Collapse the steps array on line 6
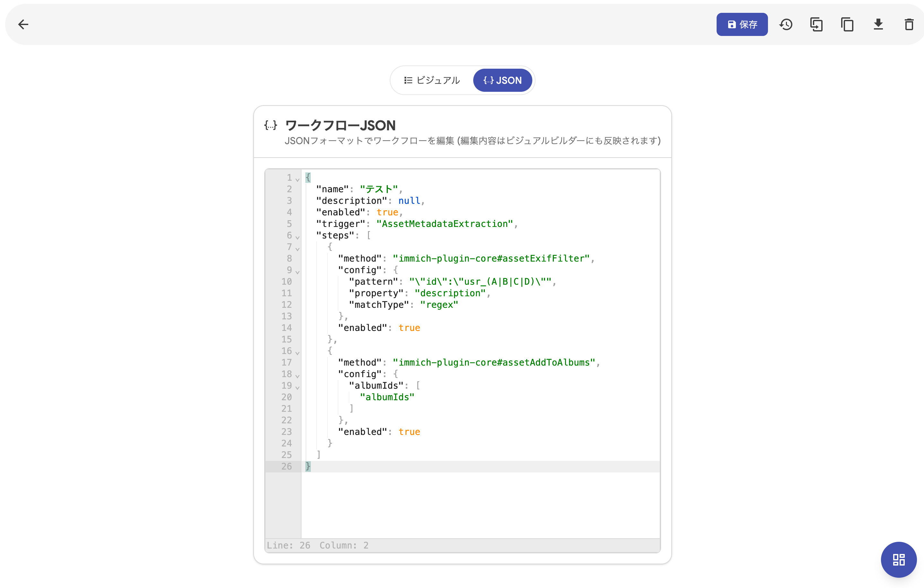The width and height of the screenshot is (924, 588). (297, 237)
